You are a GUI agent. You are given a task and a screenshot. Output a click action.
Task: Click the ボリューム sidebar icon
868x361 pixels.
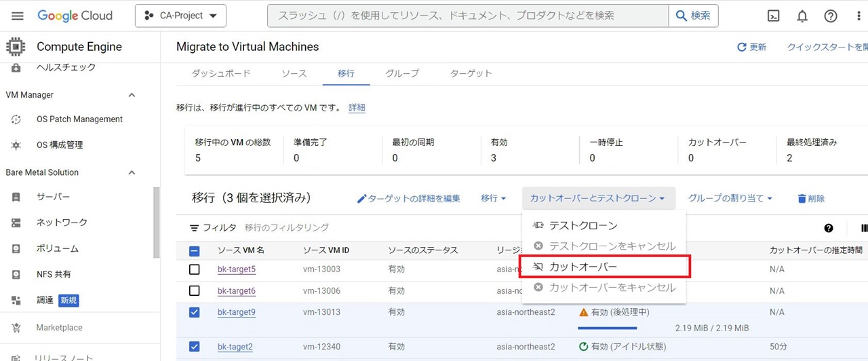16,248
